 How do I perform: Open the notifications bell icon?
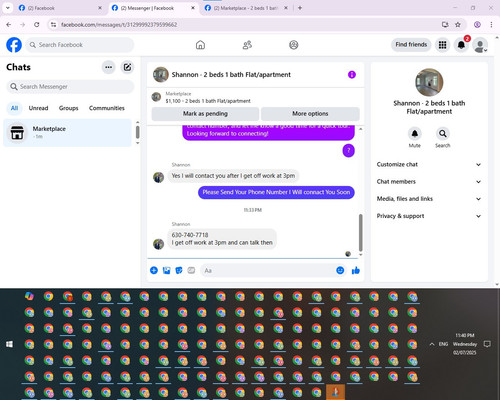point(461,45)
